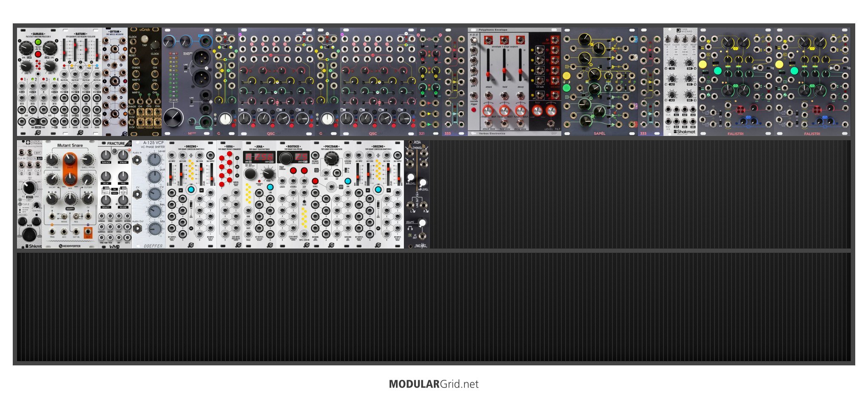Select the Sapèl module
This screenshot has height=393, width=868.
[600, 82]
